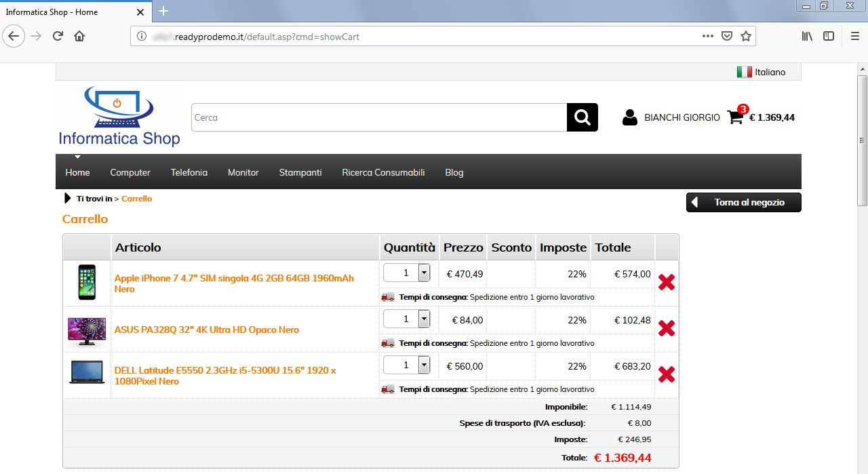Open the Computer menu
This screenshot has width=868, height=474.
coord(130,172)
